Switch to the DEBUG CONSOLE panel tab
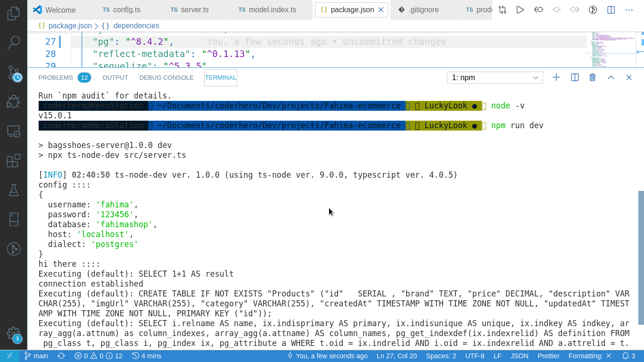Image resolution: width=644 pixels, height=362 pixels. point(166,77)
